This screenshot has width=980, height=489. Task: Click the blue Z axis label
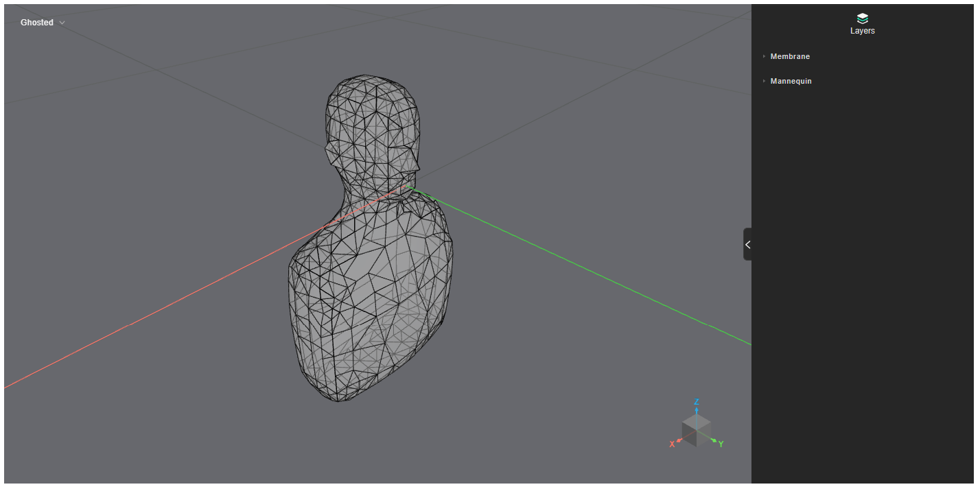(697, 402)
